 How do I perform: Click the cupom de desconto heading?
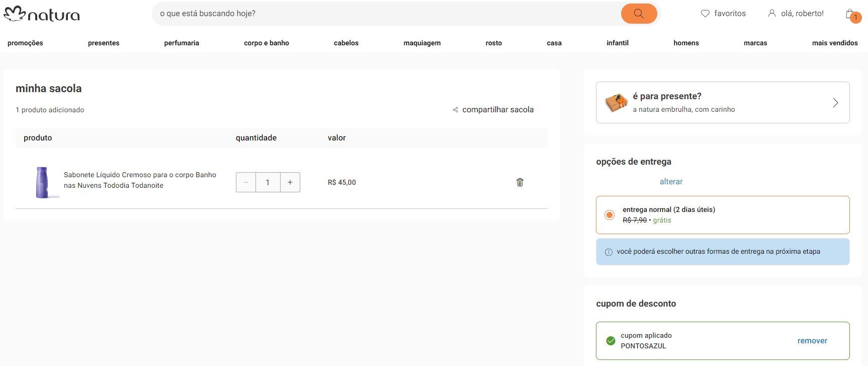tap(636, 304)
